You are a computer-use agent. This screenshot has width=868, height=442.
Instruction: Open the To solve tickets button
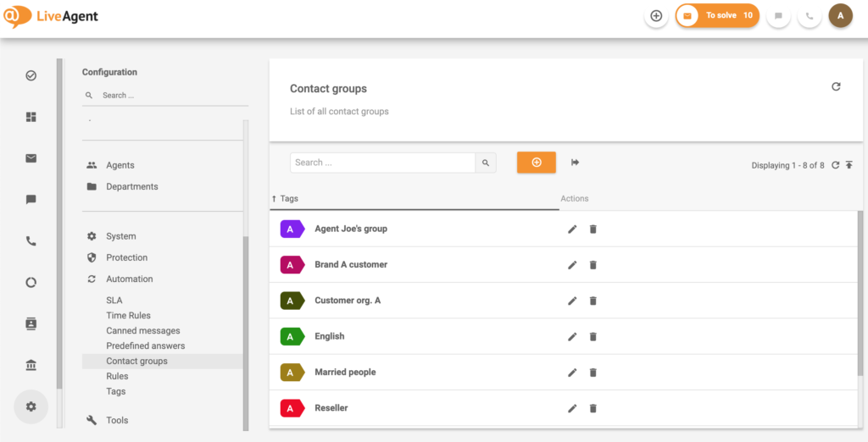717,15
